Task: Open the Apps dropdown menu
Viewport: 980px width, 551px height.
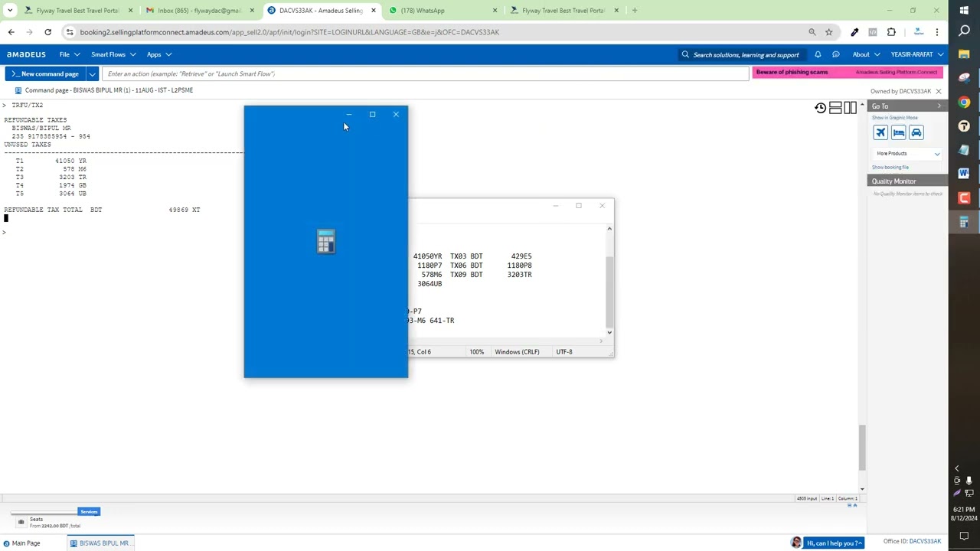Action: pyautogui.click(x=159, y=54)
